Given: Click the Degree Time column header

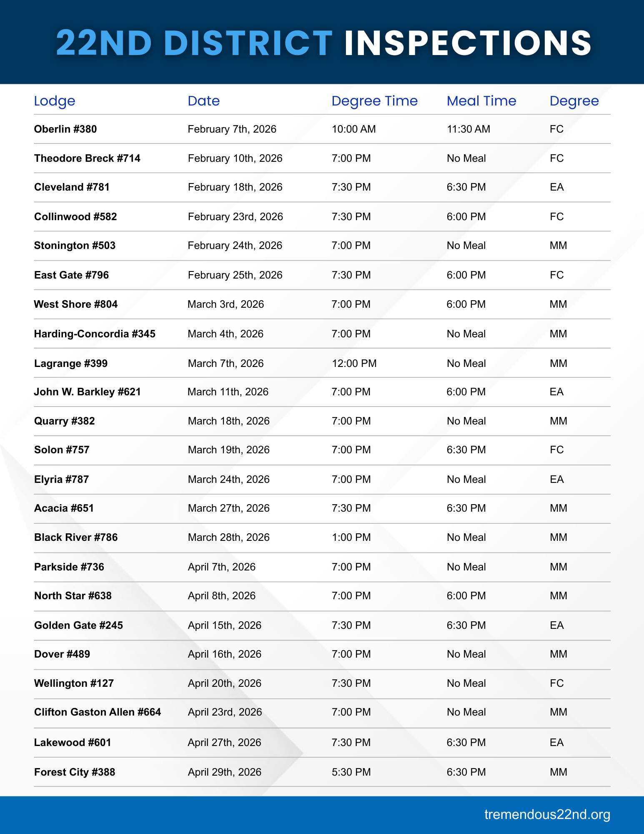Looking at the screenshot, I should 374,101.
